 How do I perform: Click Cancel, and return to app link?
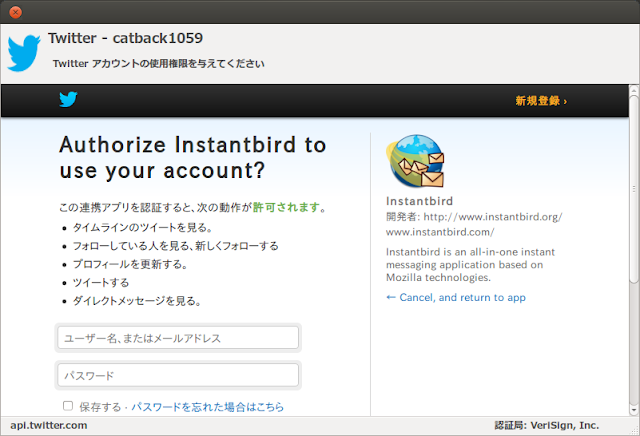pos(456,298)
